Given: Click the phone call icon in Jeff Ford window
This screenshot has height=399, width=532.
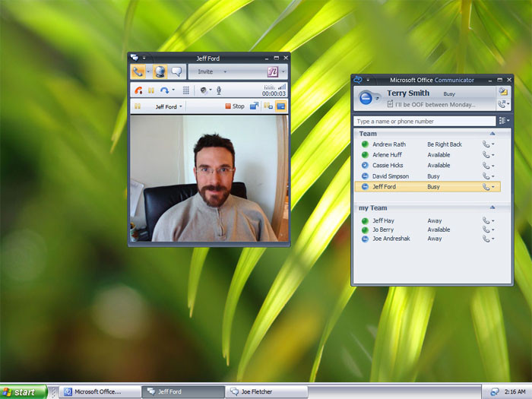Looking at the screenshot, I should 138,71.
